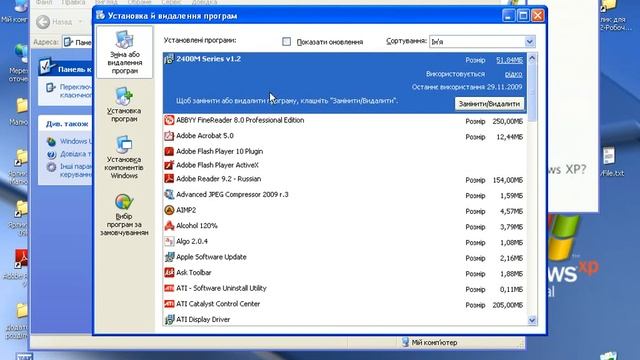Select the Ask Toolbar entry
Image resolution: width=640 pixels, height=360 pixels.
pos(345,273)
